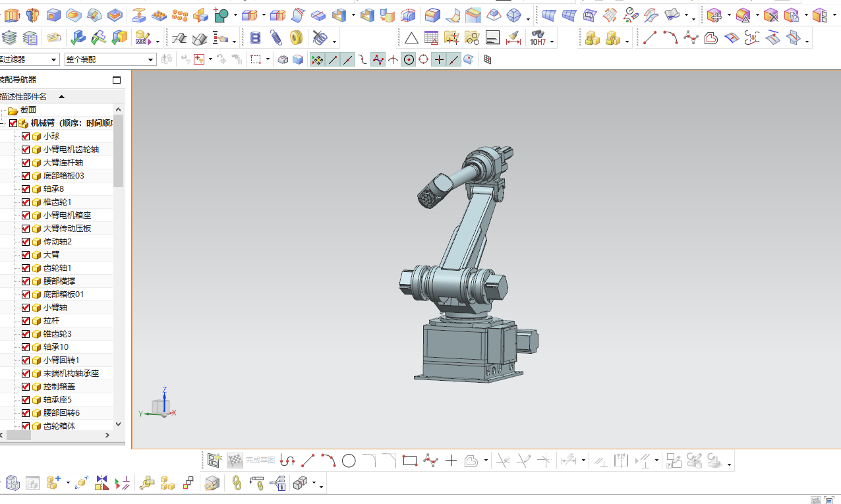Uncheck the 机械臂 assembly root checkbox
This screenshot has width=841, height=504.
click(x=13, y=123)
